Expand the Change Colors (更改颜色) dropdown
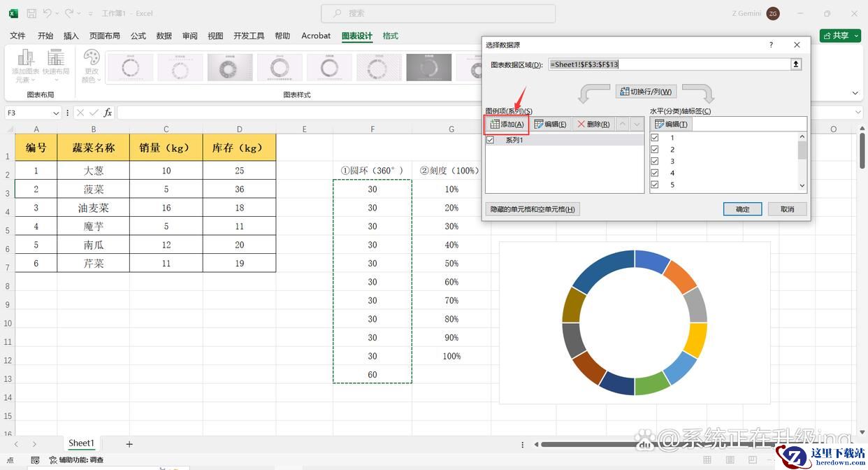 tap(92, 66)
